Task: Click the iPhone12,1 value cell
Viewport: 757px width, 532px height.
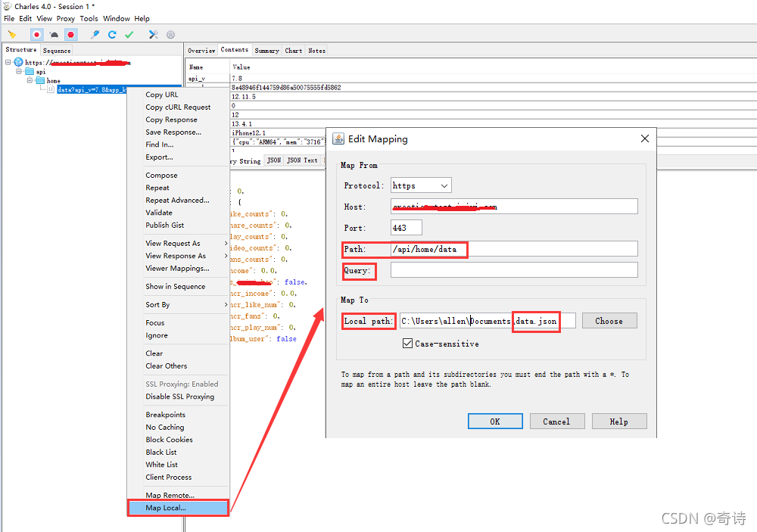Action: point(248,132)
